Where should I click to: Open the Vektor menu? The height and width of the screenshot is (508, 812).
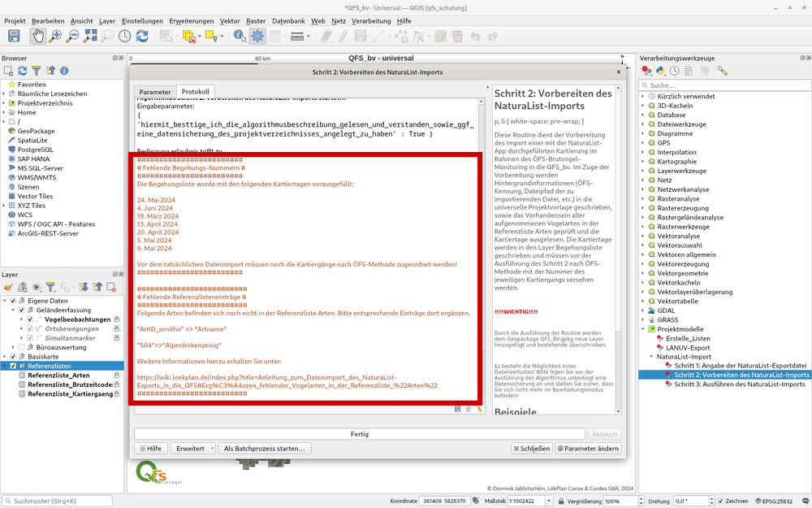pos(230,21)
